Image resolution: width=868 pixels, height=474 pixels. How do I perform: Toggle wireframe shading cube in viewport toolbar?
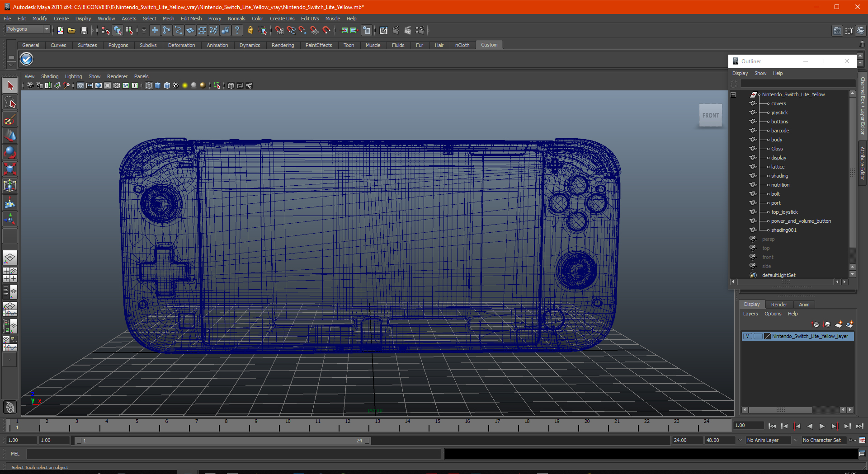[149, 85]
